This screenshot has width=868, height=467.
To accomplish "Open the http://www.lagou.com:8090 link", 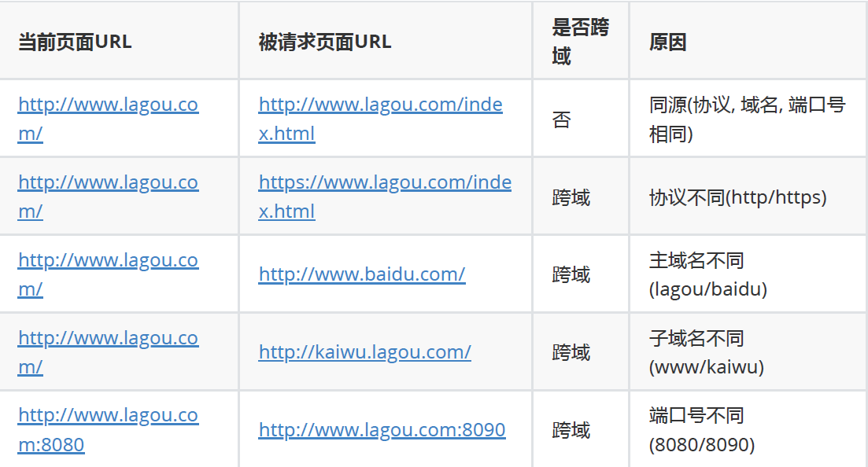I will tap(382, 429).
